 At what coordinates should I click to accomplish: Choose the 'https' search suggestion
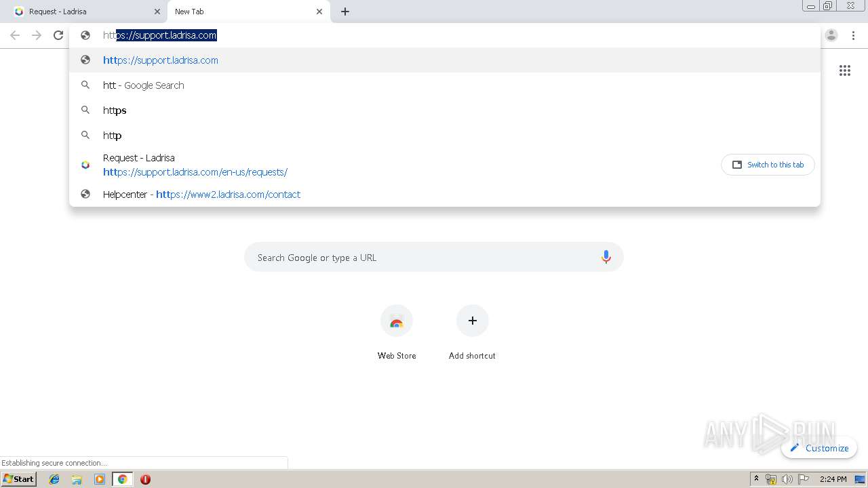click(445, 110)
